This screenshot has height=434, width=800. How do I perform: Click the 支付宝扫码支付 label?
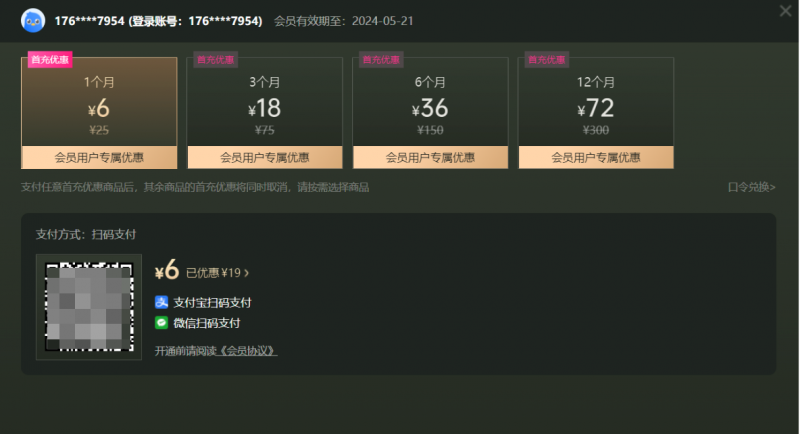coord(212,302)
